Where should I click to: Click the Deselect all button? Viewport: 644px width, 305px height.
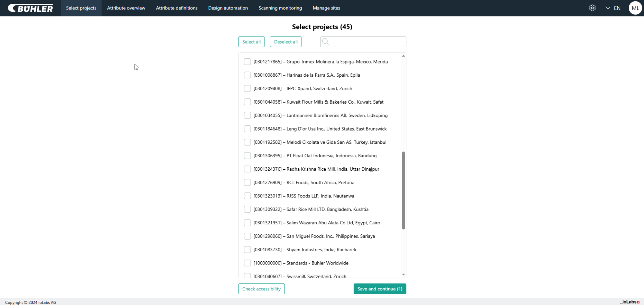pyautogui.click(x=286, y=42)
